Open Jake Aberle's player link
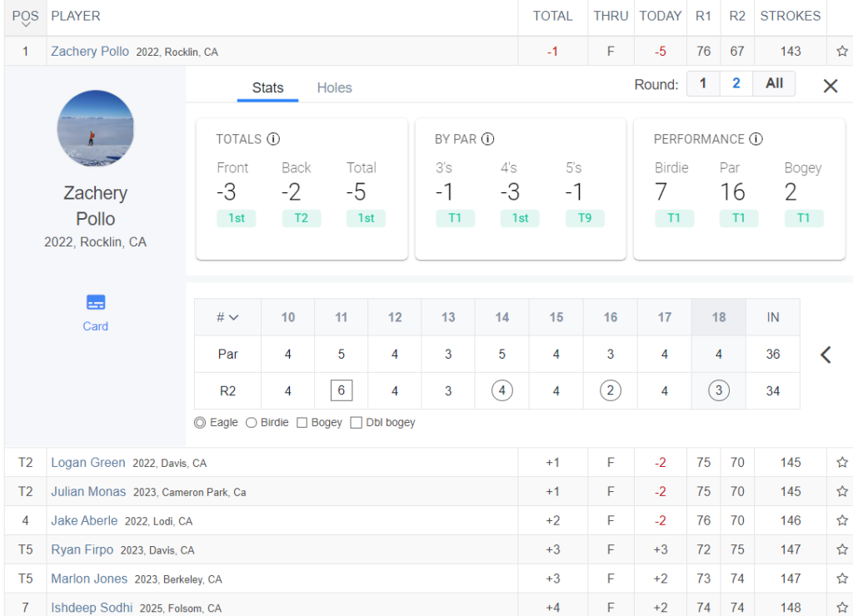This screenshot has width=853, height=616. pyautogui.click(x=84, y=520)
